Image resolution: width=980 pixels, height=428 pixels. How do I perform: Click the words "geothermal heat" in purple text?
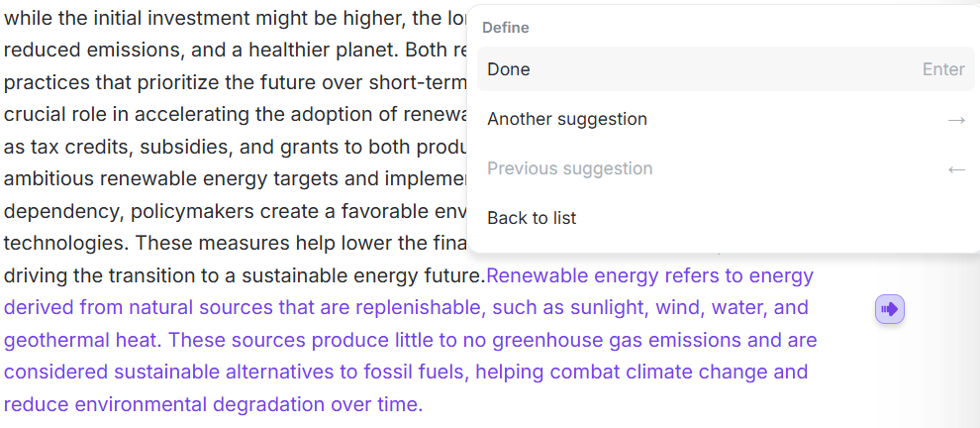click(81, 340)
